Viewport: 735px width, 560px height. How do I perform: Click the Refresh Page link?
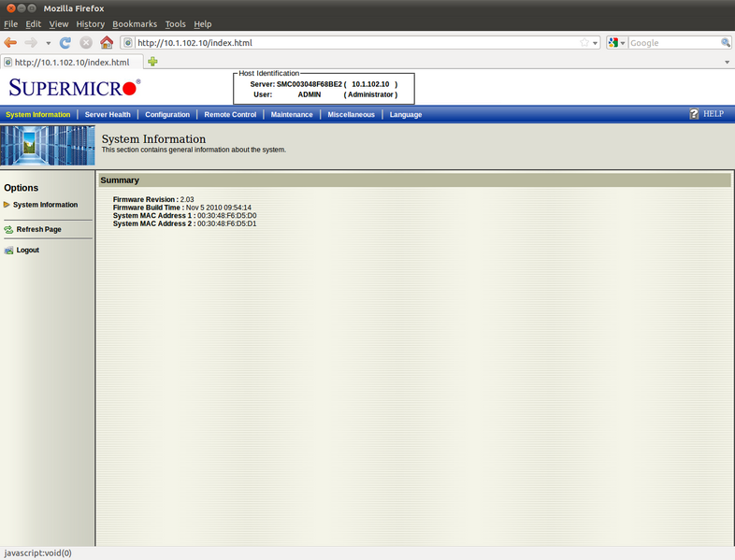click(x=39, y=229)
